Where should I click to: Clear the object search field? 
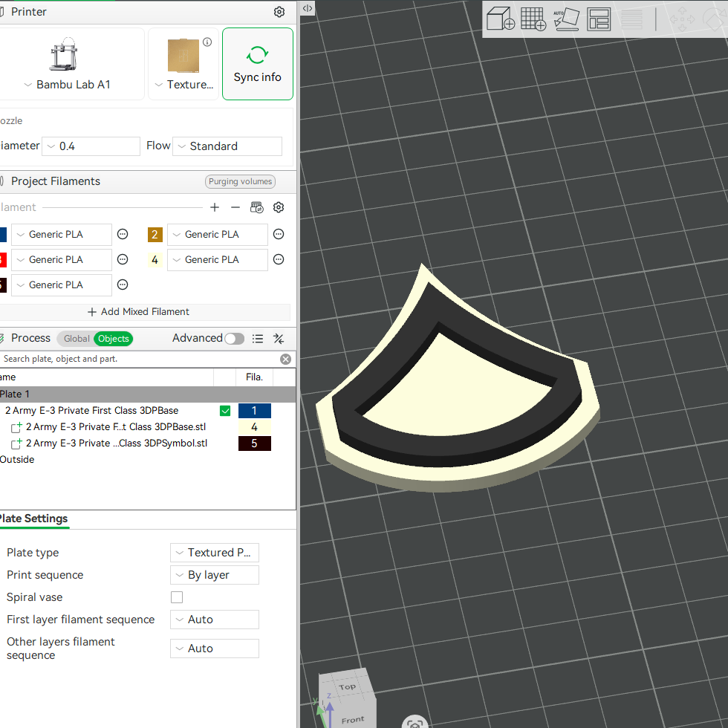[285, 359]
